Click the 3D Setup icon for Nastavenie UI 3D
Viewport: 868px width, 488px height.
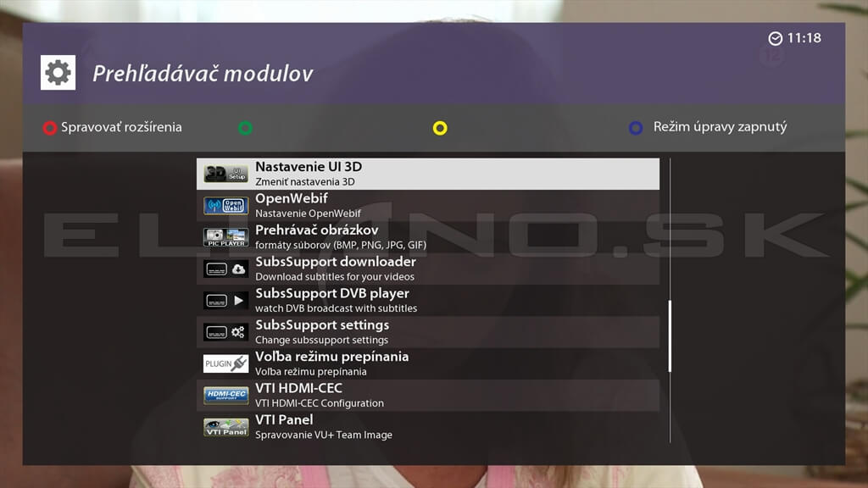point(224,173)
